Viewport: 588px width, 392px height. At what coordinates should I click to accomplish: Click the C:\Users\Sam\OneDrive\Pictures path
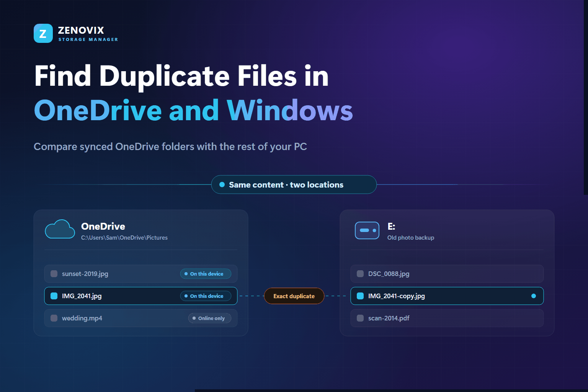point(124,238)
